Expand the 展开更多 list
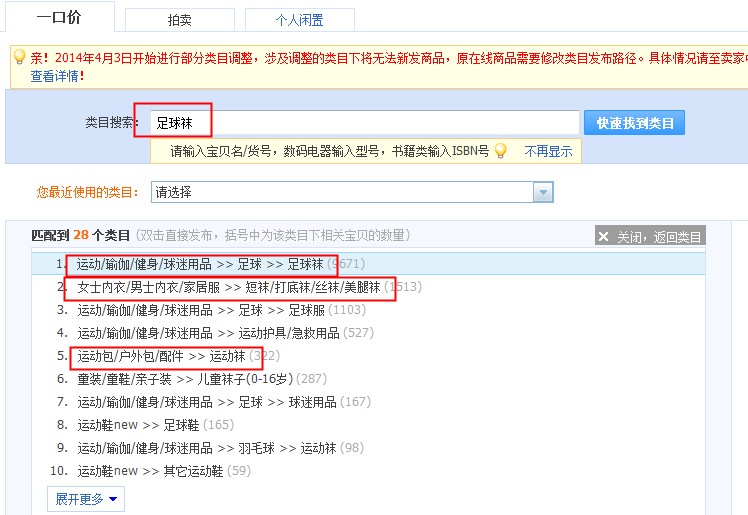 (x=86, y=499)
